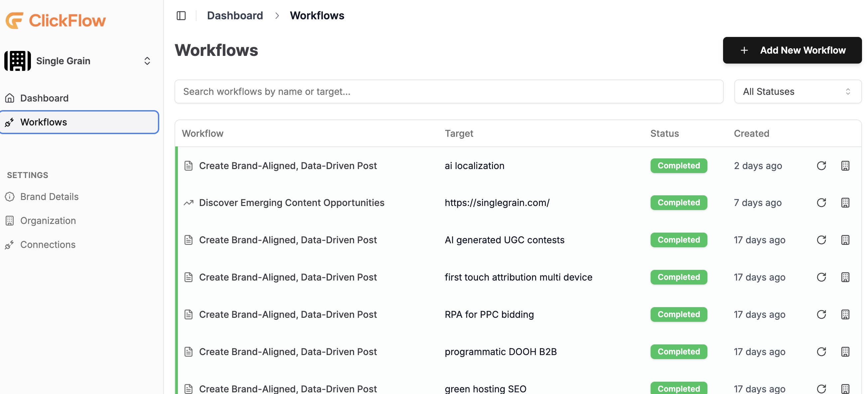Viewport: 868px width, 394px height.
Task: Click rerun icon for RPA for PPC bidding
Action: [821, 314]
